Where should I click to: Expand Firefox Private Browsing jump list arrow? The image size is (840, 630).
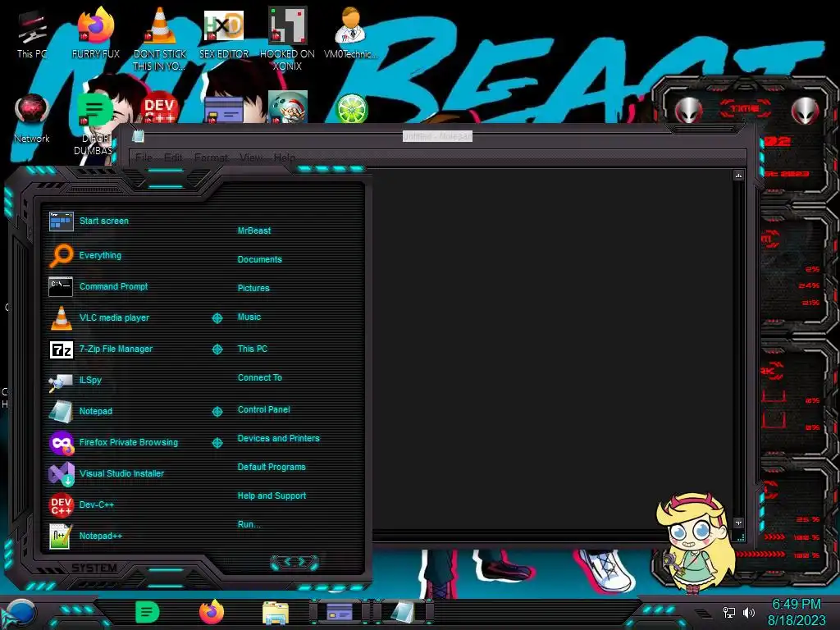pos(217,443)
